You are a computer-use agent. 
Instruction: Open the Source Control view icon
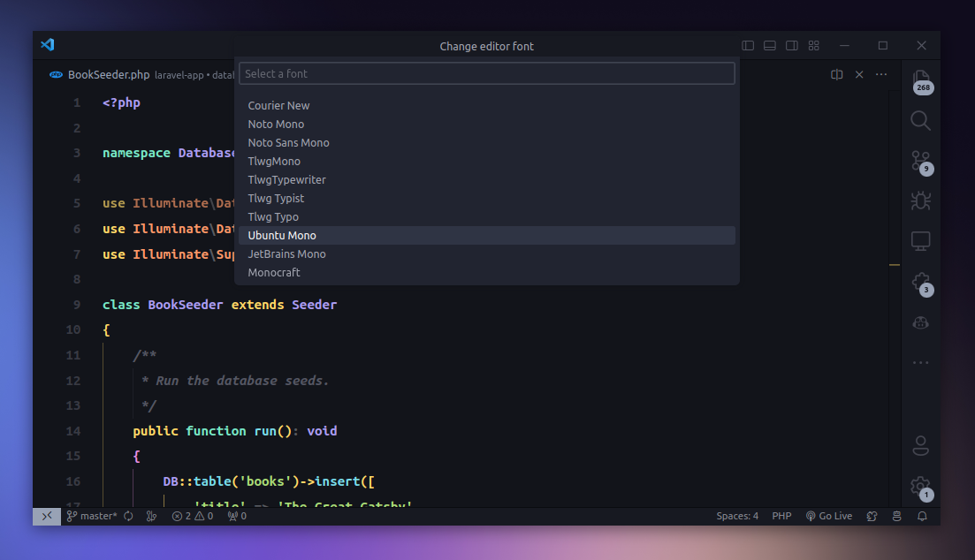[x=921, y=162]
